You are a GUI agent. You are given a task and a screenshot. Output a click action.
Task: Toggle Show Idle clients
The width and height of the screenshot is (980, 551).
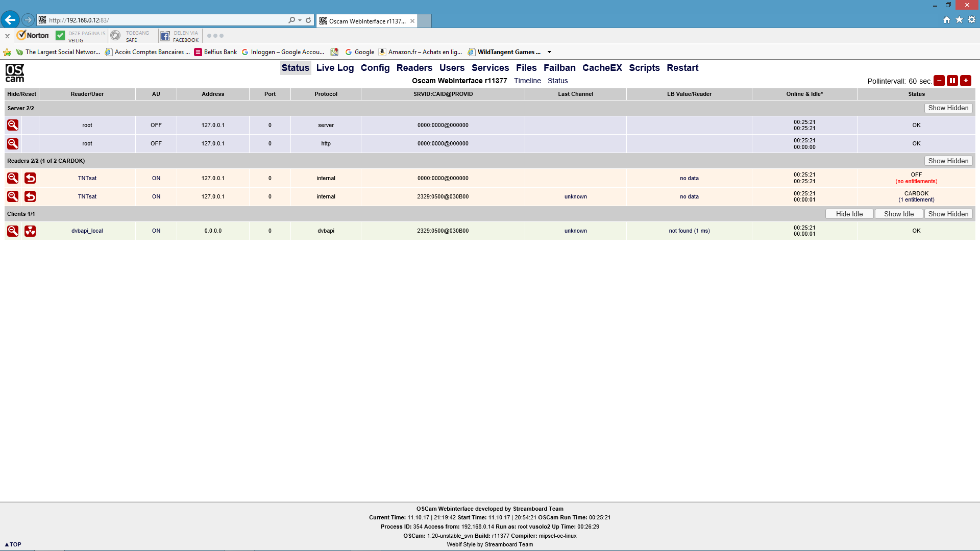coord(899,214)
